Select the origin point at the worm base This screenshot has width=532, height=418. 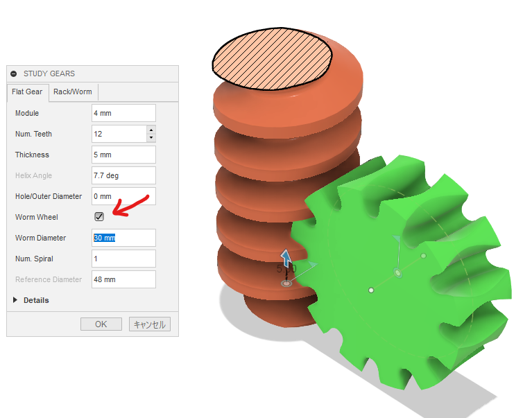[x=286, y=284]
